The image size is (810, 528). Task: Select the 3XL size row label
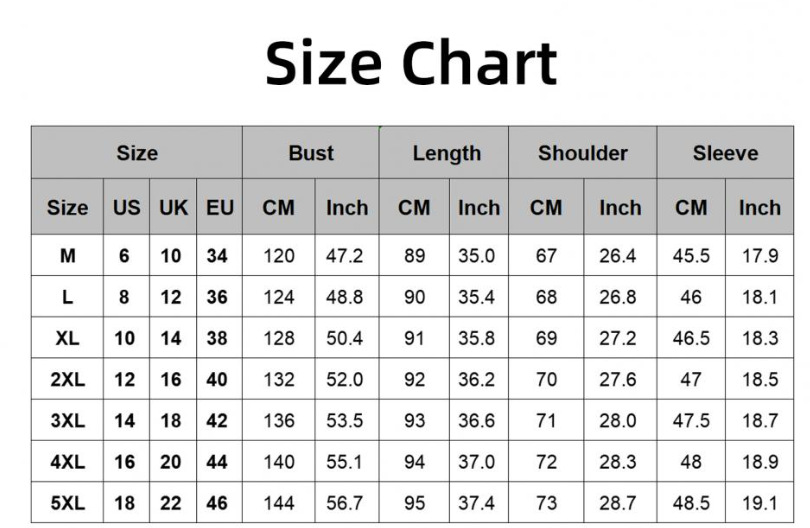tap(67, 421)
